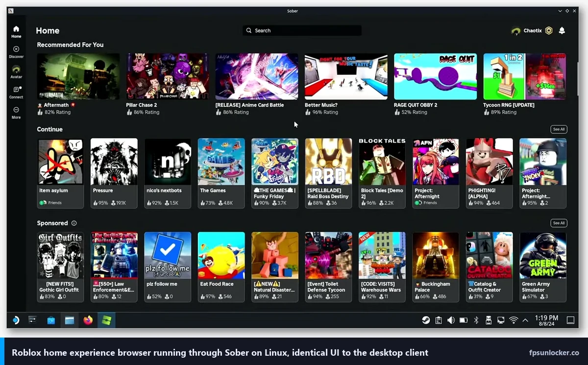
Task: Open the notifications bell
Action: pyautogui.click(x=562, y=30)
